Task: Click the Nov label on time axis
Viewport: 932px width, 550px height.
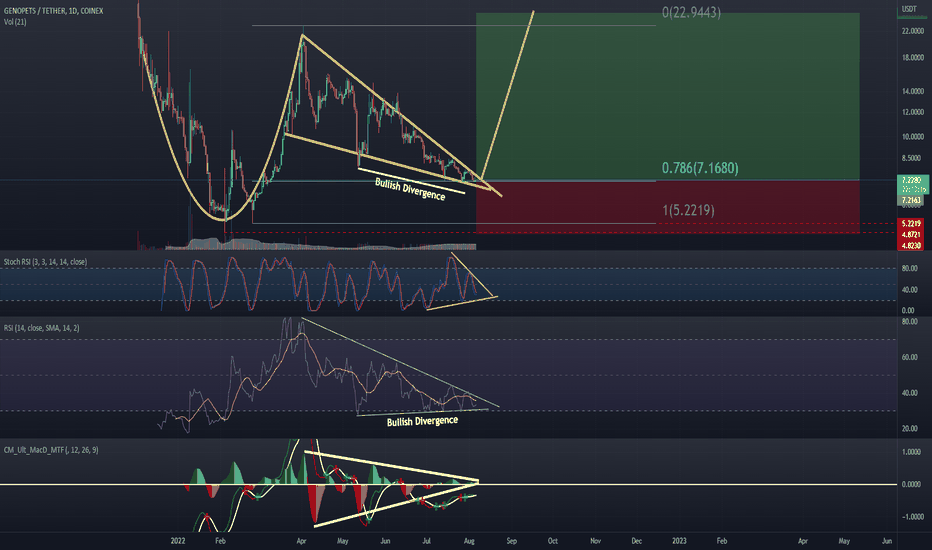Action: tap(596, 540)
